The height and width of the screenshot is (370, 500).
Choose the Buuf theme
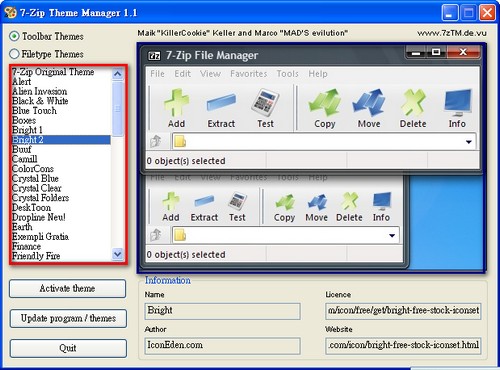(61, 149)
